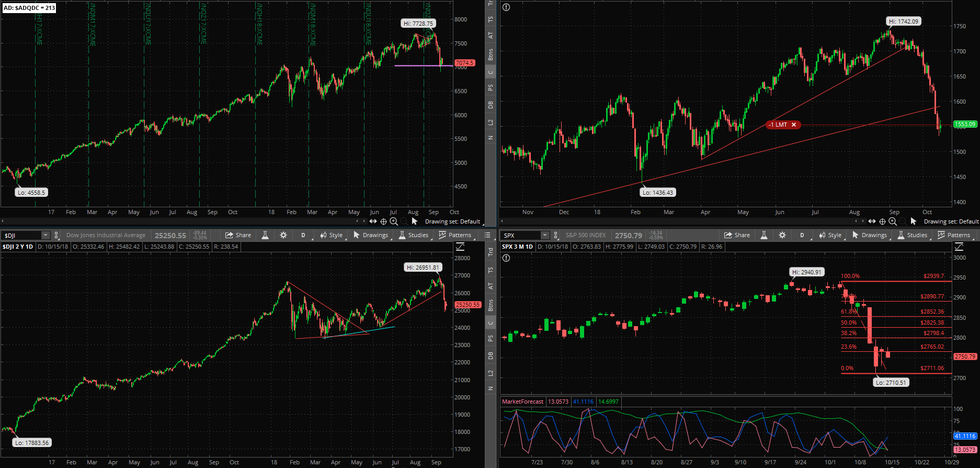Open Btns tab in upper side panel

(x=491, y=54)
